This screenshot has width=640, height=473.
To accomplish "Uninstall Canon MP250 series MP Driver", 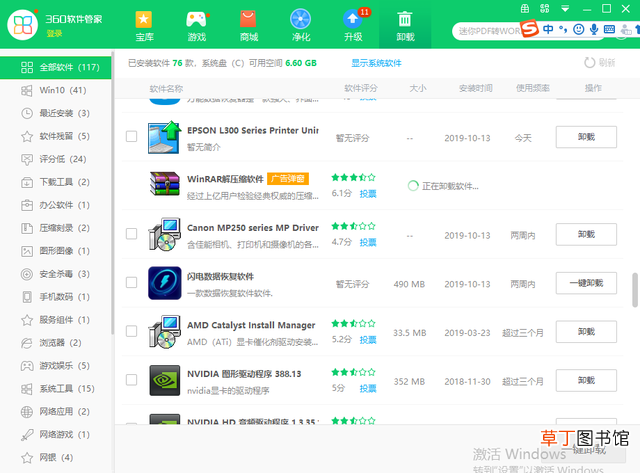I will 586,234.
